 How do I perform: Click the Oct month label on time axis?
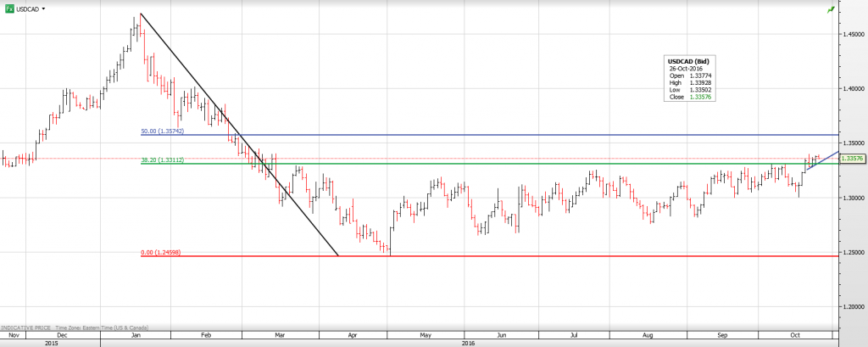coord(795,336)
